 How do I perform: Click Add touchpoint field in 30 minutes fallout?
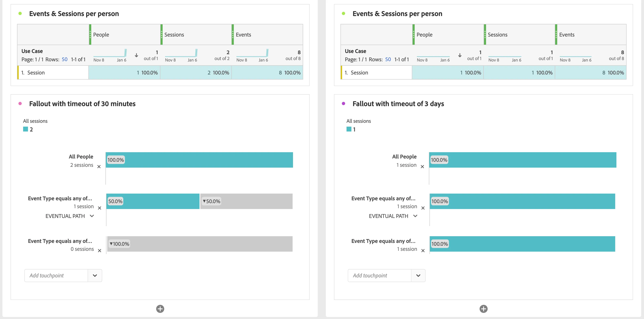[x=56, y=275]
